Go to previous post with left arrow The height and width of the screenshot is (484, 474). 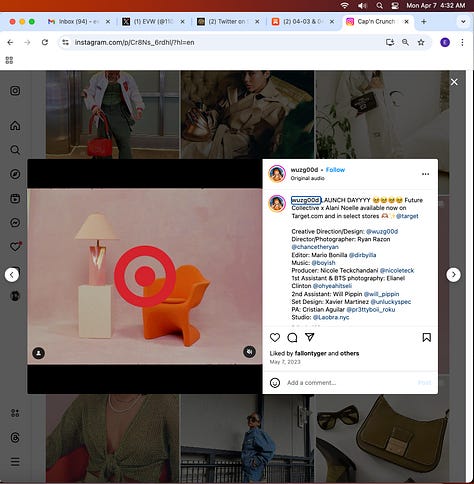12,275
